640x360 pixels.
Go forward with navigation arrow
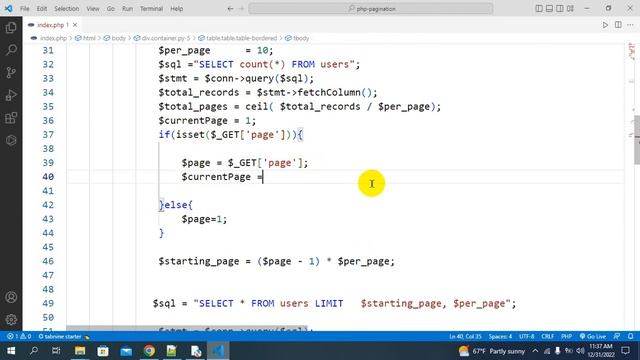click(241, 9)
